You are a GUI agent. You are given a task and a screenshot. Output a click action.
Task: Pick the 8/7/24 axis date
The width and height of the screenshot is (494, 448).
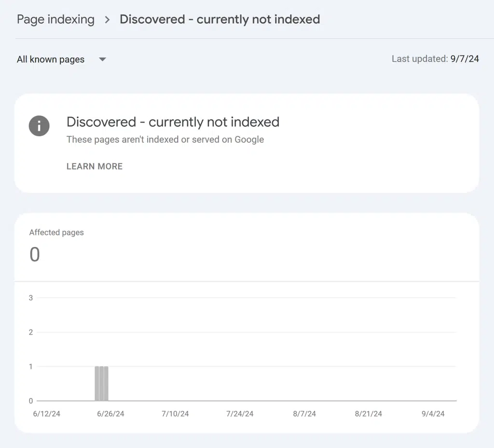coord(304,414)
